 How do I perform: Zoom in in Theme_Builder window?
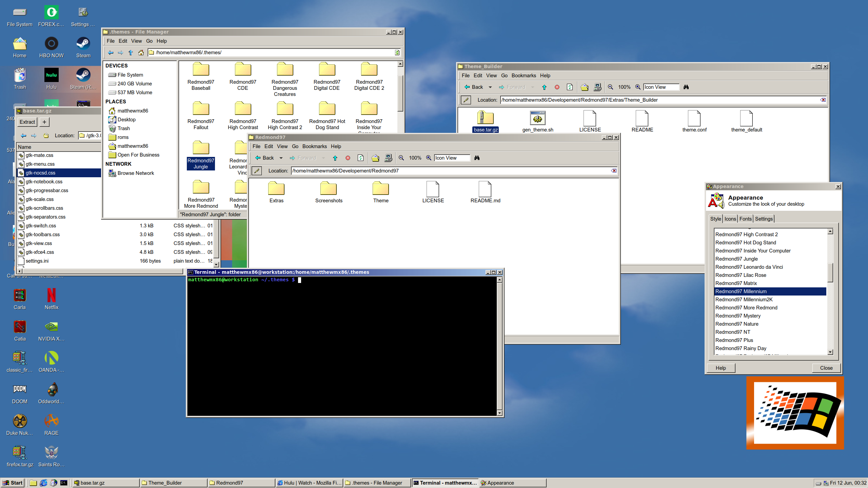coord(638,87)
